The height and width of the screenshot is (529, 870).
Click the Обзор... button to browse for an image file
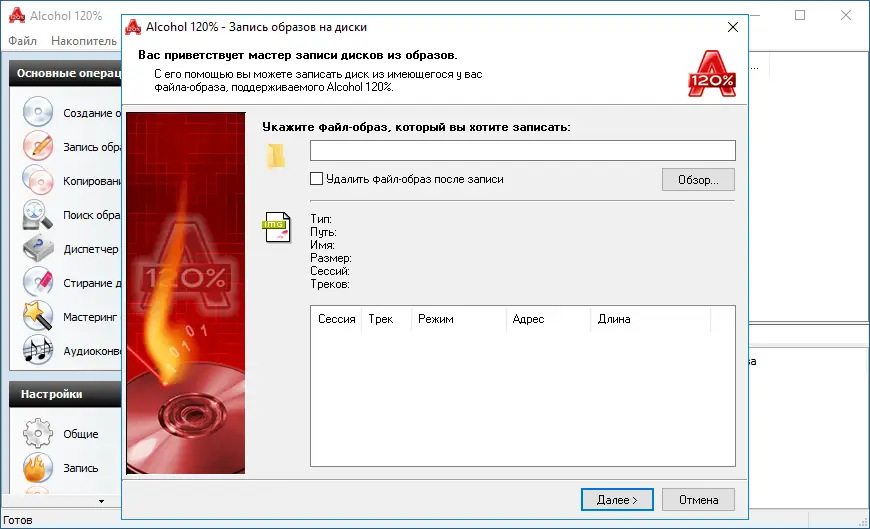click(698, 180)
